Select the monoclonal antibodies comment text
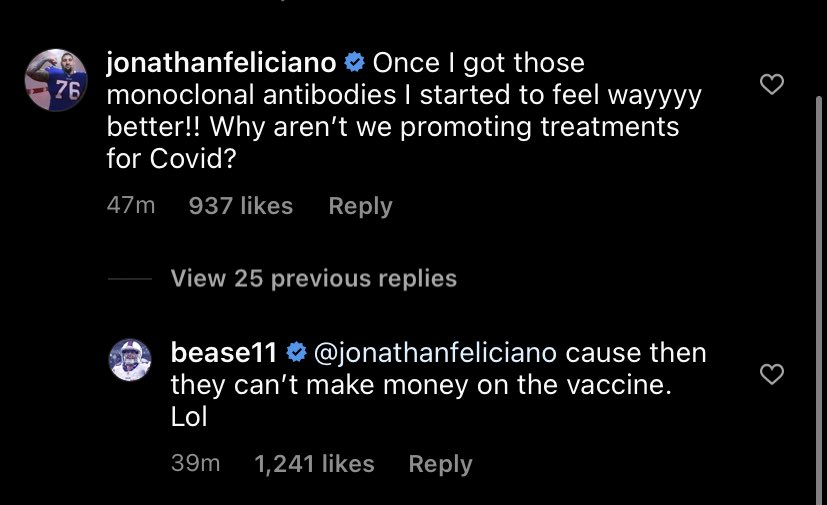827x505 pixels. point(404,111)
